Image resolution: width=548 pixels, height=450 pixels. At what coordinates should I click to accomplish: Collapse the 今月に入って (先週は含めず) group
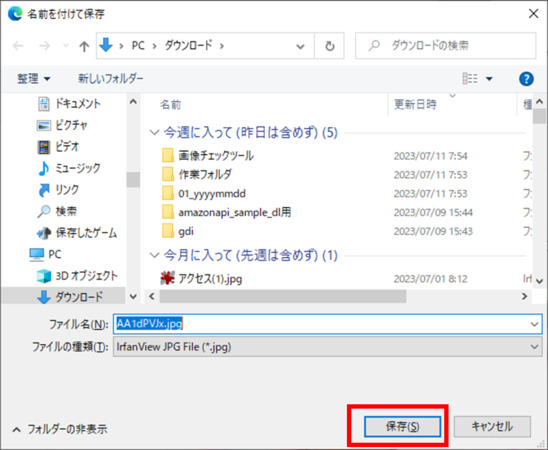[154, 255]
